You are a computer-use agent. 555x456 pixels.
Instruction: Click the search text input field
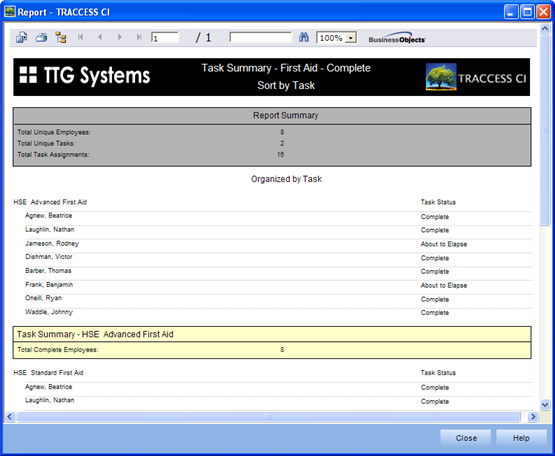point(261,37)
